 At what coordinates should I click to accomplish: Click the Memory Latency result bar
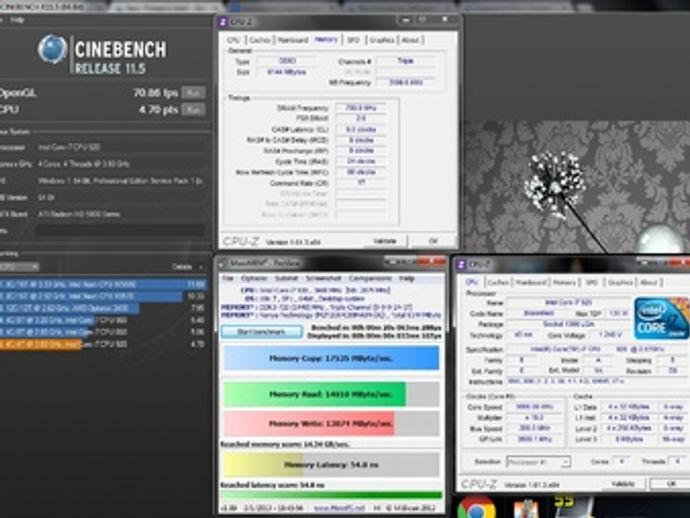pyautogui.click(x=331, y=465)
